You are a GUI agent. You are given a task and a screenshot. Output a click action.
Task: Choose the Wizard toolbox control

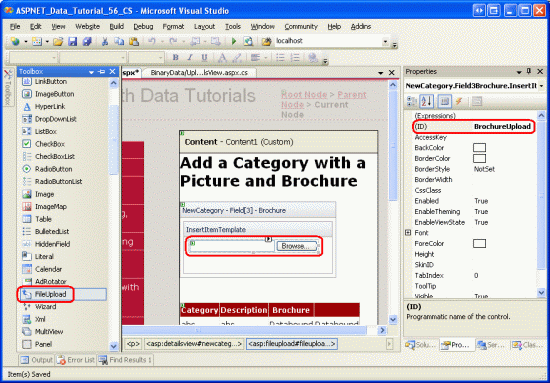click(x=45, y=307)
